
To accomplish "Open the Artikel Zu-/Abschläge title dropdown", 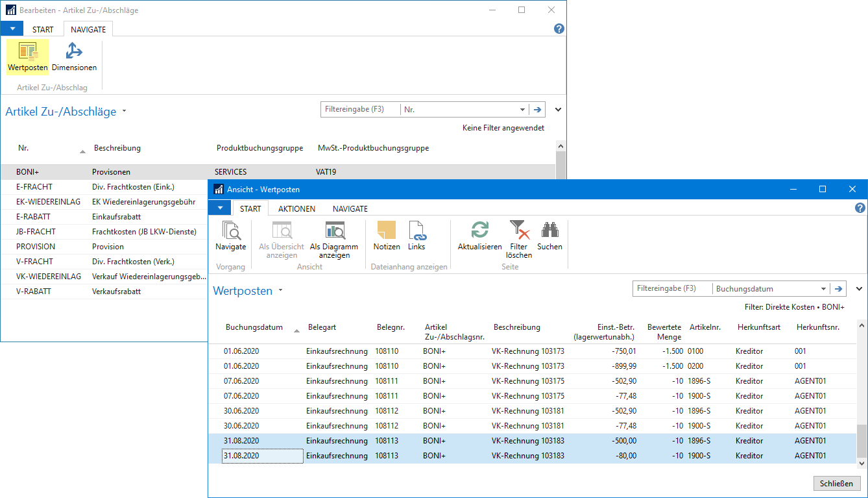I will coord(125,112).
